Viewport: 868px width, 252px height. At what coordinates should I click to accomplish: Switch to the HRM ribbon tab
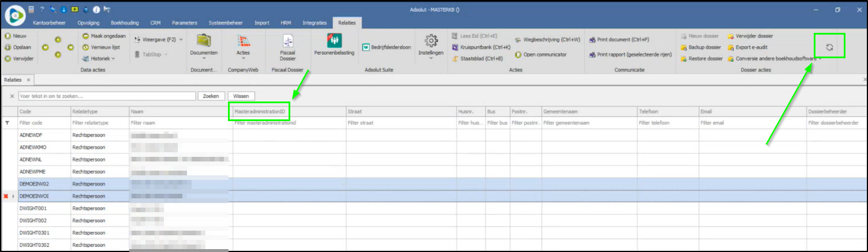tap(286, 23)
